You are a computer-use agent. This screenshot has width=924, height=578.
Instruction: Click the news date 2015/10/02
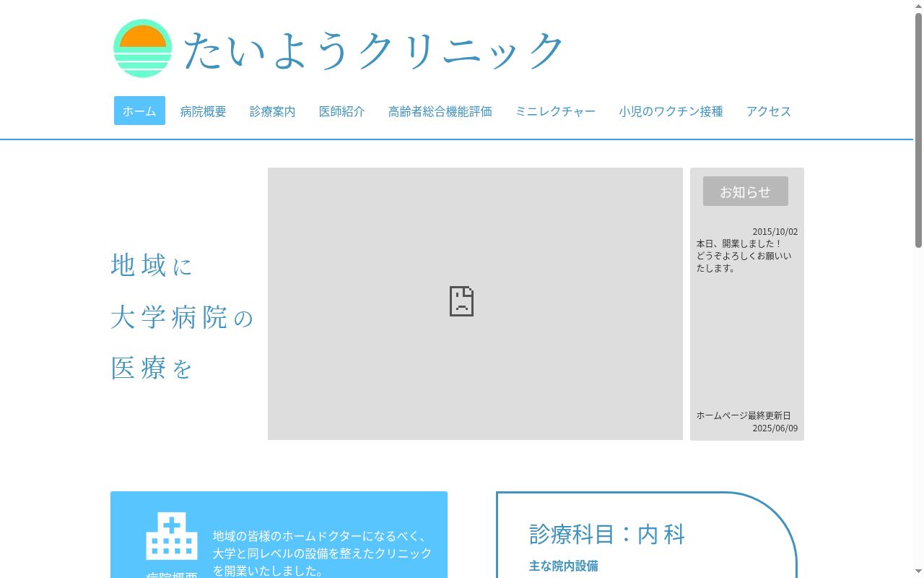coord(775,231)
